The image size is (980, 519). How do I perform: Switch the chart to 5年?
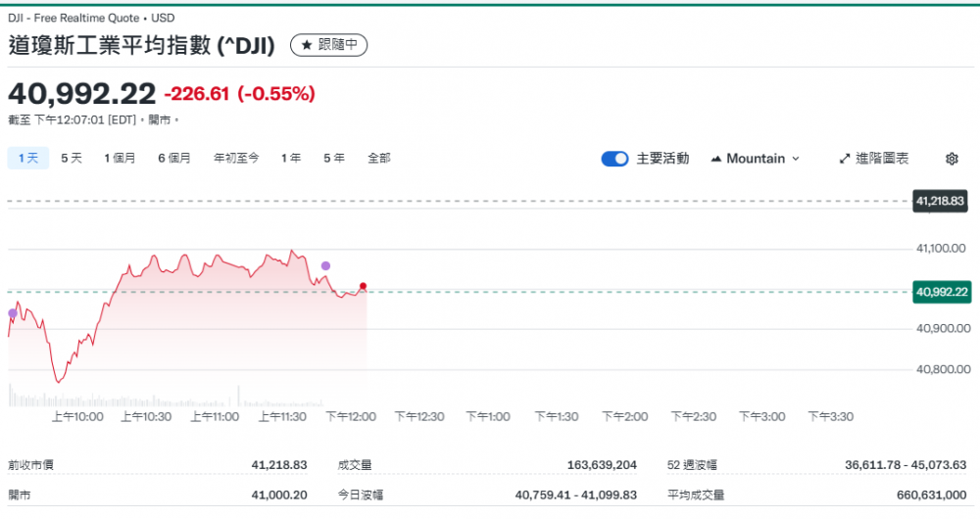pos(334,158)
